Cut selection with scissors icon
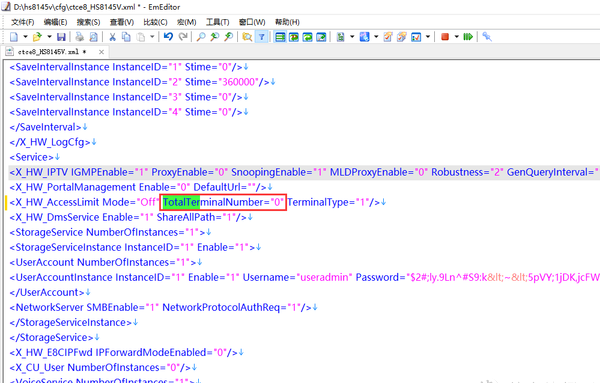Viewport: 600px width, 383px height. point(112,37)
